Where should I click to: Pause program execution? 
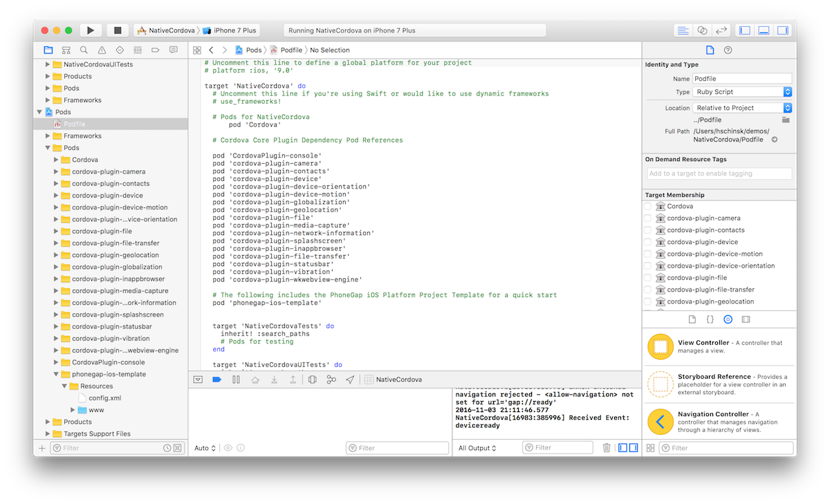(236, 380)
